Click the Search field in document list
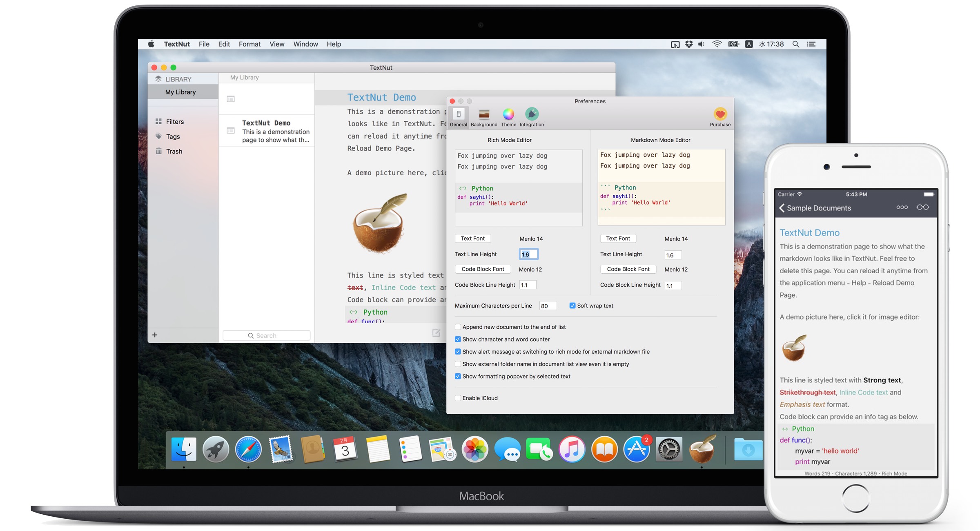The image size is (980, 531). point(266,335)
